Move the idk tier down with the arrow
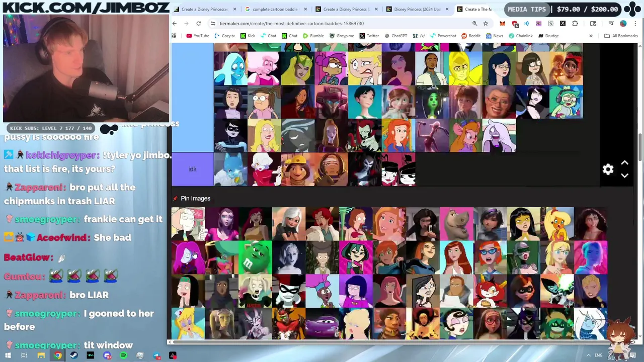 pos(624,175)
